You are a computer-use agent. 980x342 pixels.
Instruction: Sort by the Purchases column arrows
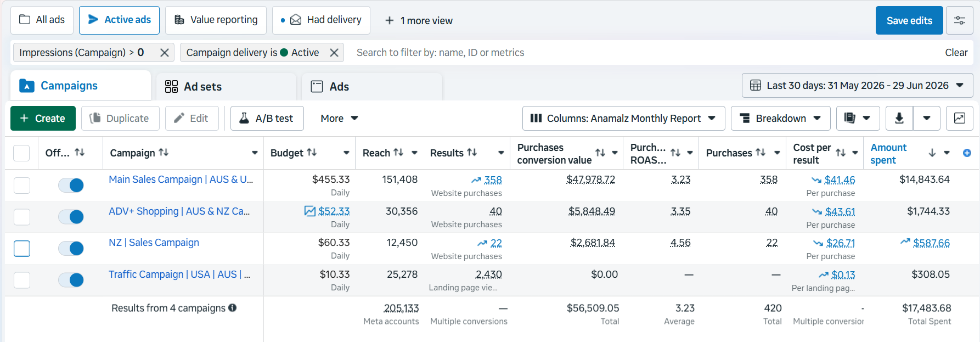[761, 153]
